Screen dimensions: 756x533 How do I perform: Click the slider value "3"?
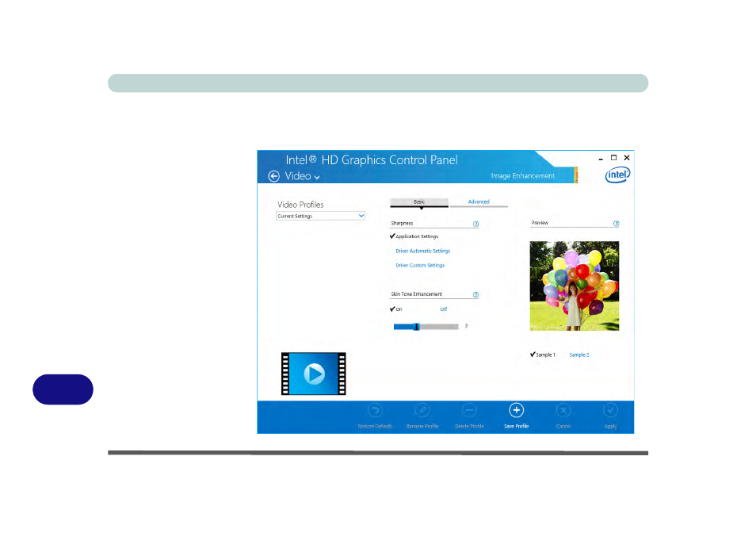point(466,326)
